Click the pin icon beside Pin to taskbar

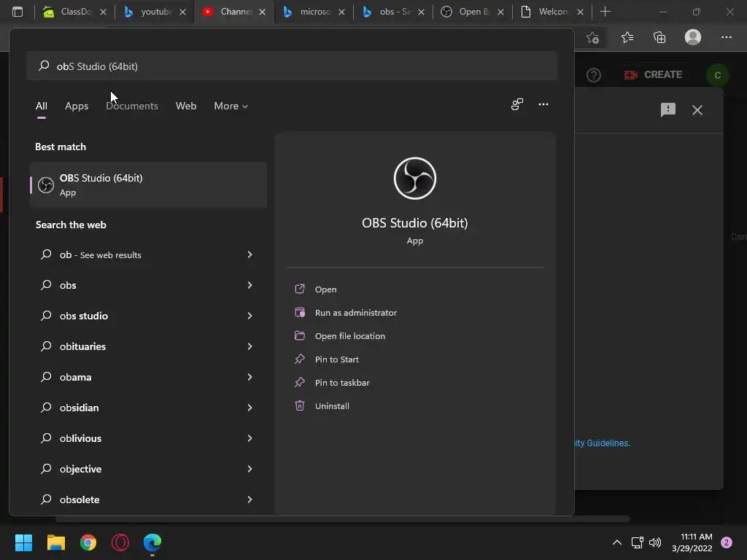300,382
